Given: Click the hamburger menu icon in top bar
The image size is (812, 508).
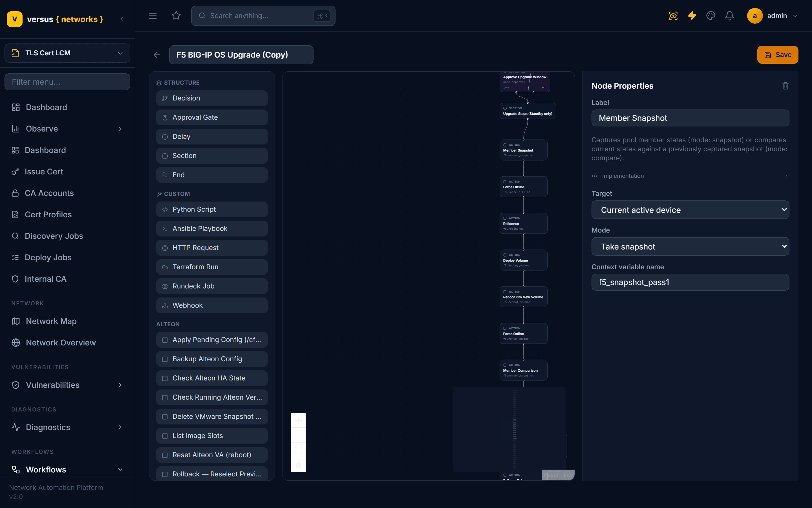Looking at the screenshot, I should coord(153,16).
